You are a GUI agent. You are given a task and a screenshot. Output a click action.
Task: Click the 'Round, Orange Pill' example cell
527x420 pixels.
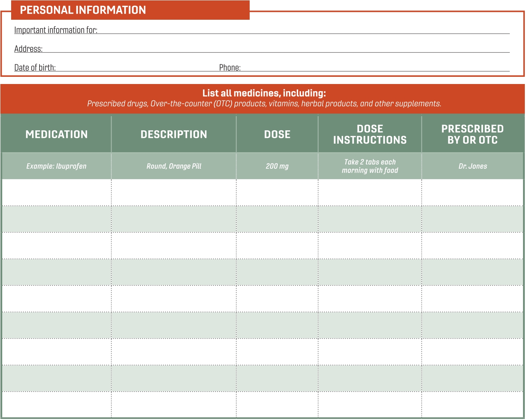[x=174, y=166]
